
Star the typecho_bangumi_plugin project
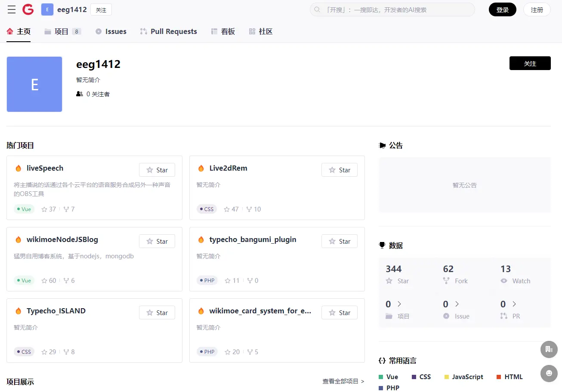(x=339, y=241)
